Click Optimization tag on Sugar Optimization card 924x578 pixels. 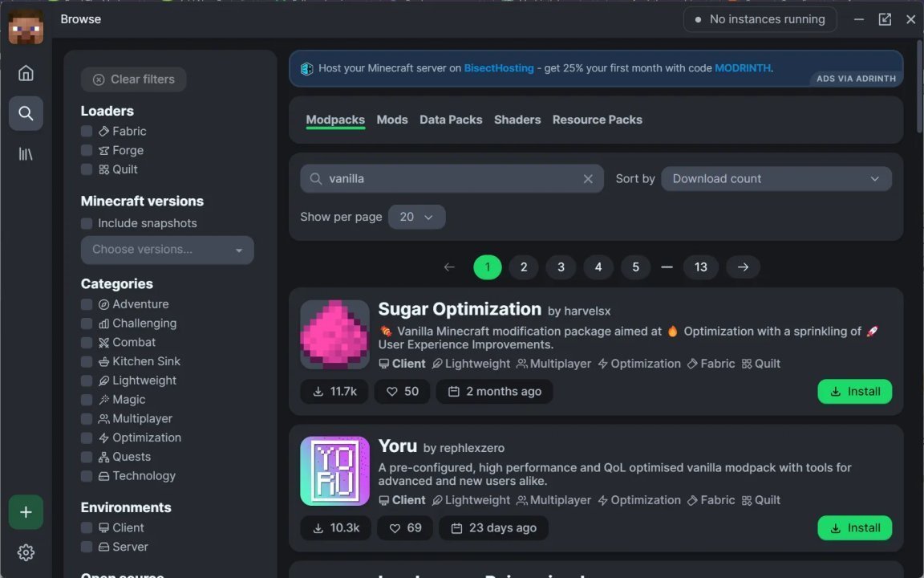(638, 364)
